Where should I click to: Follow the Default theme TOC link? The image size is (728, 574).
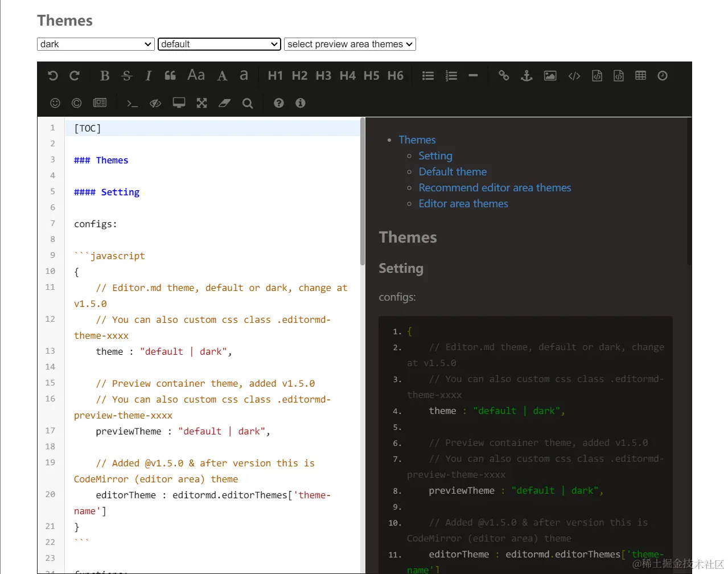click(453, 171)
